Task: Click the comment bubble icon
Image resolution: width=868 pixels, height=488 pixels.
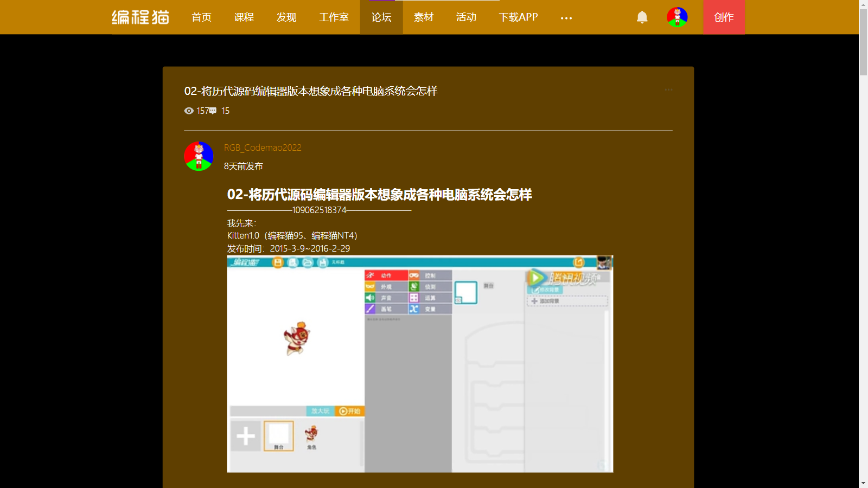Action: [x=213, y=111]
